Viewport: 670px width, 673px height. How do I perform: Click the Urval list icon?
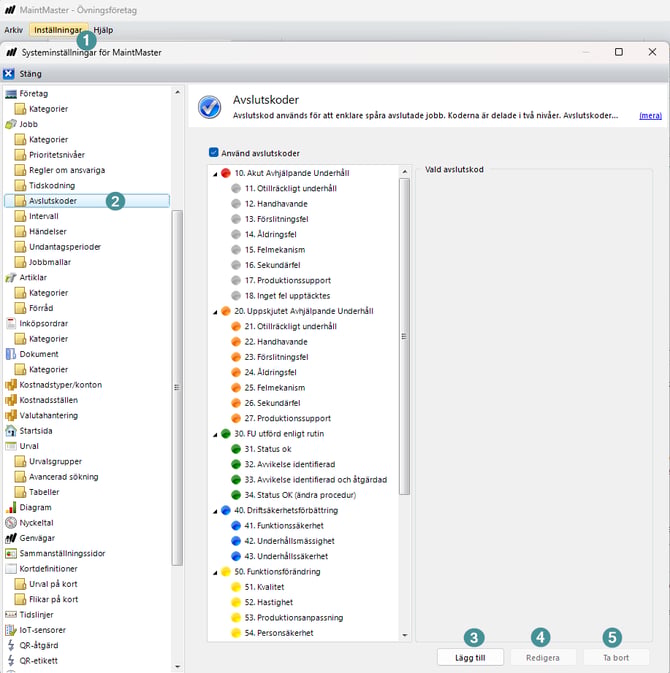11,446
